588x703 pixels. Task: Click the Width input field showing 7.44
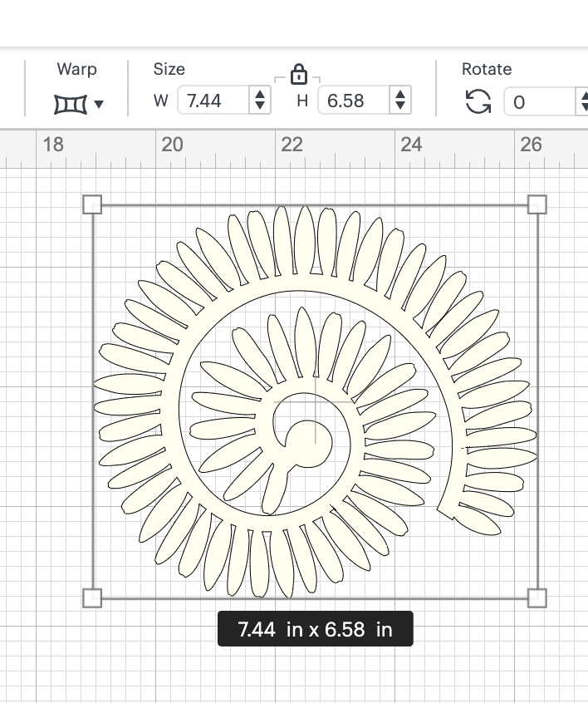213,101
